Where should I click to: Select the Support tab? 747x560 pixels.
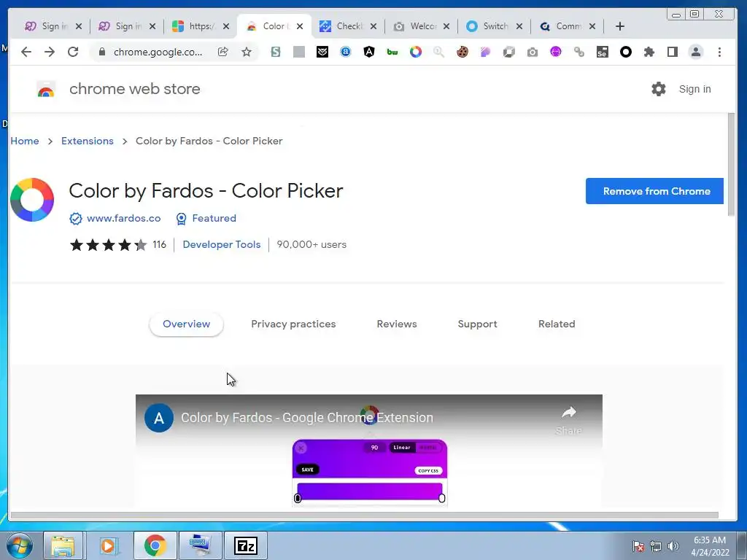click(477, 324)
